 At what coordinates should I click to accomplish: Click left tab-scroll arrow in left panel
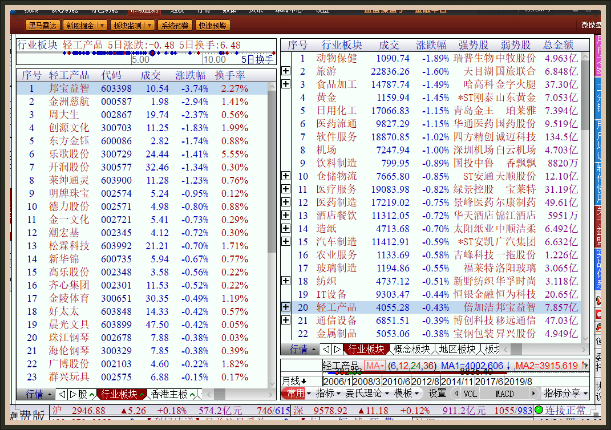pyautogui.click(x=62, y=394)
